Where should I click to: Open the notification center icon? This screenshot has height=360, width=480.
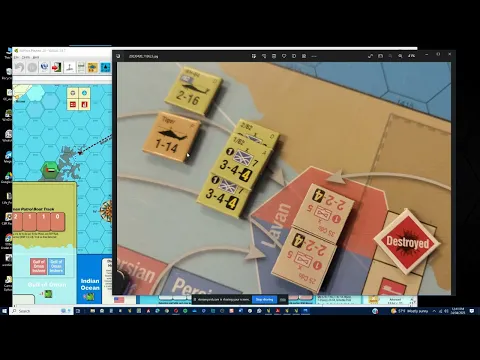(472, 311)
